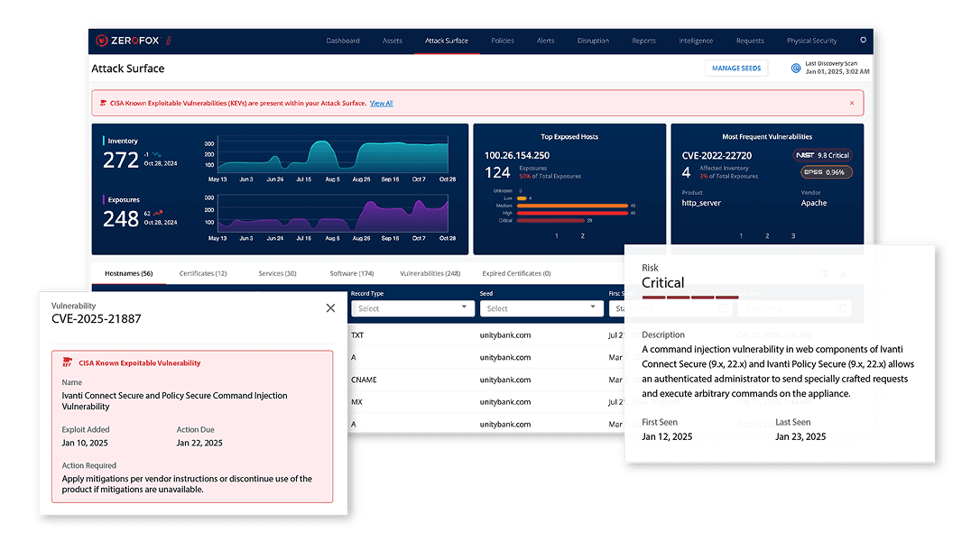Click the Last Discovery Scan radar icon
The image size is (980, 550).
796,68
